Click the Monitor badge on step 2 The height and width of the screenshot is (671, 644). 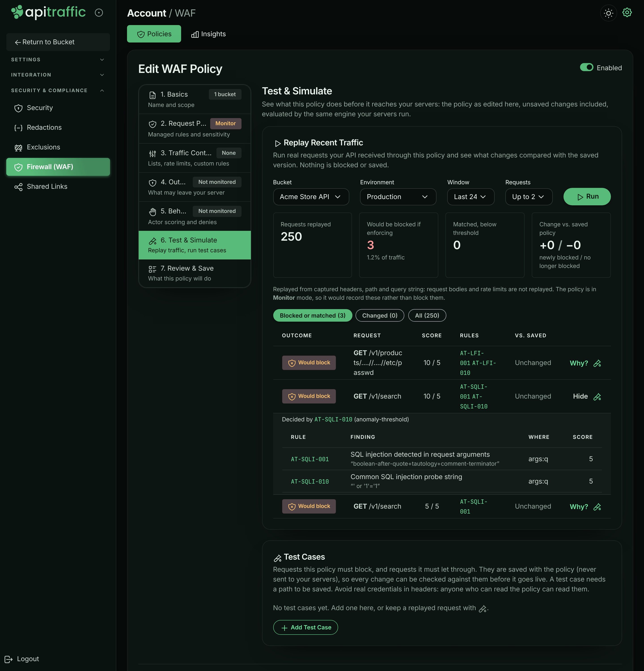225,124
